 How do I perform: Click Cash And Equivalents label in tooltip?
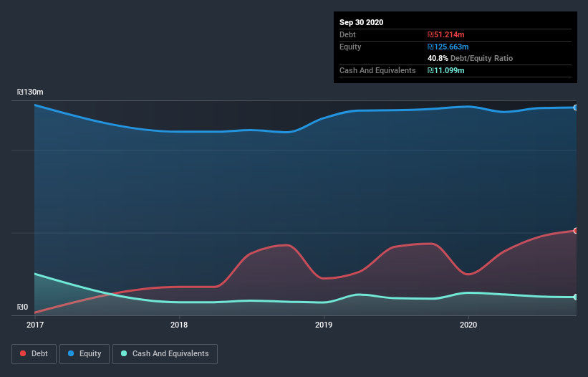click(x=377, y=70)
